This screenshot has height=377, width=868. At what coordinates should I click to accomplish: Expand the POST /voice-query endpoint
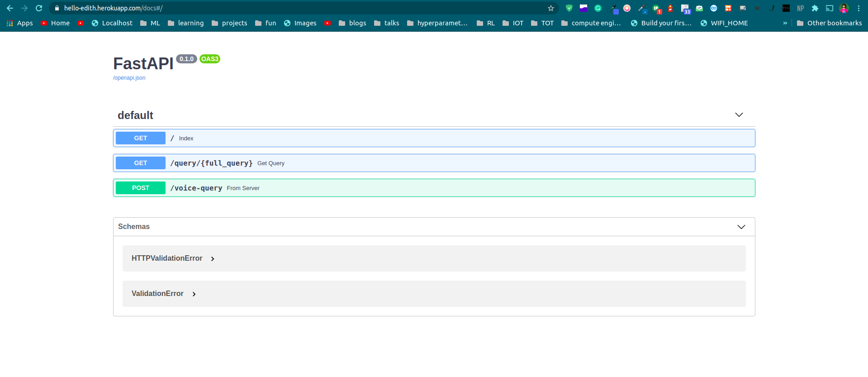point(434,188)
